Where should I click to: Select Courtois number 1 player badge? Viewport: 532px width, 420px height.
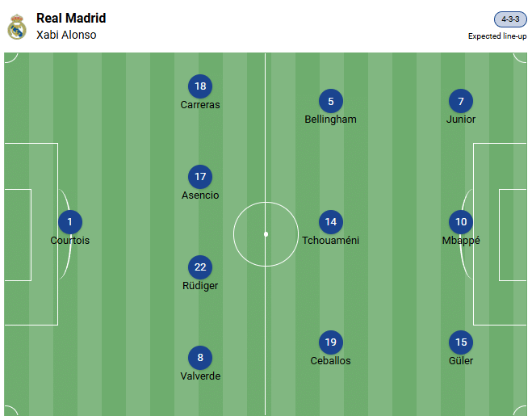pos(70,222)
